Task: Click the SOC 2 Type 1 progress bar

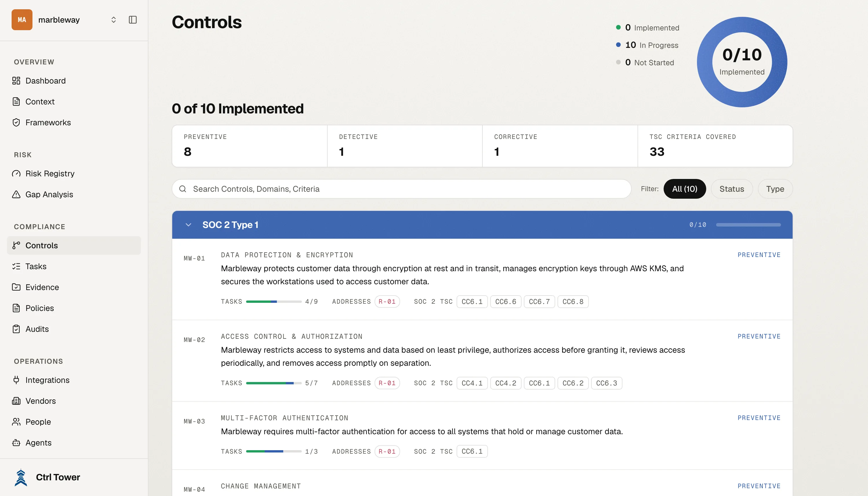Action: tap(748, 225)
